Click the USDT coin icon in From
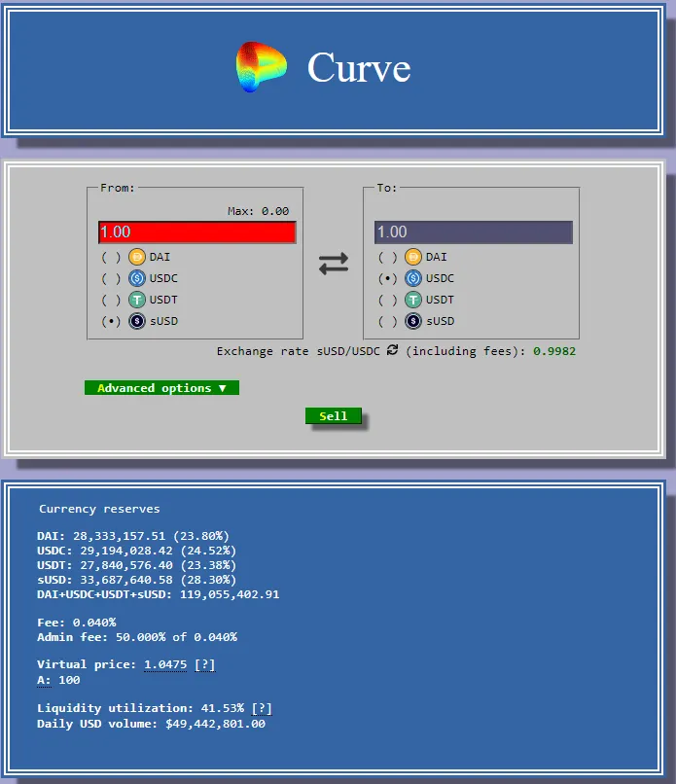The image size is (676, 784). [x=136, y=300]
